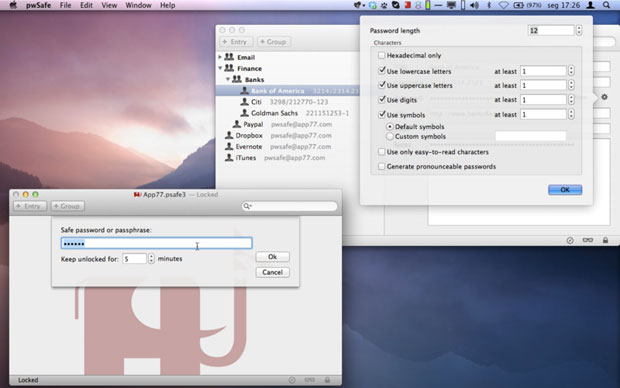Collapse the Banks subgroup
Image resolution: width=620 pixels, height=388 pixels.
[x=228, y=79]
